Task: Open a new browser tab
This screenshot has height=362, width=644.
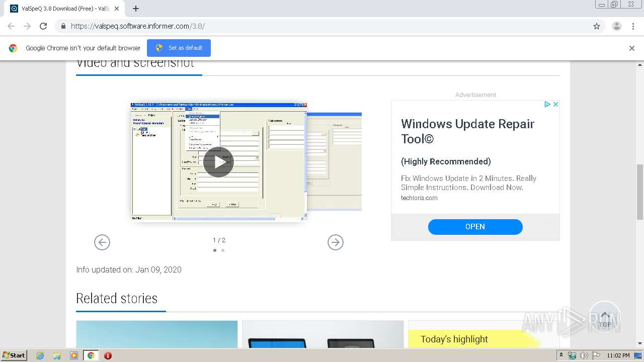Action: point(135,9)
